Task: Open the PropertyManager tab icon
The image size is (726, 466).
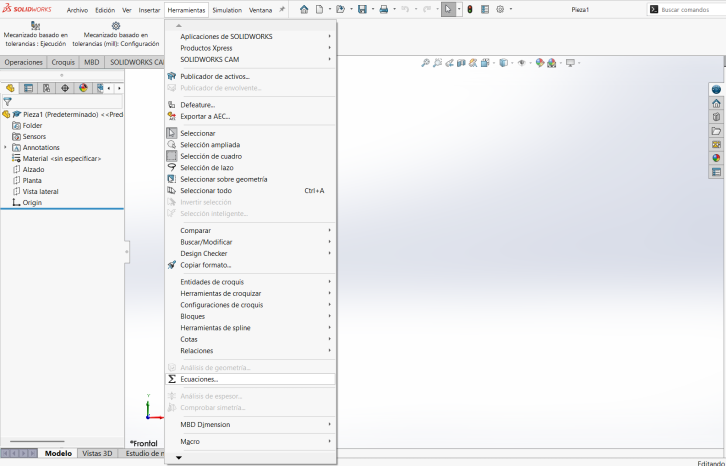Action: [x=28, y=88]
